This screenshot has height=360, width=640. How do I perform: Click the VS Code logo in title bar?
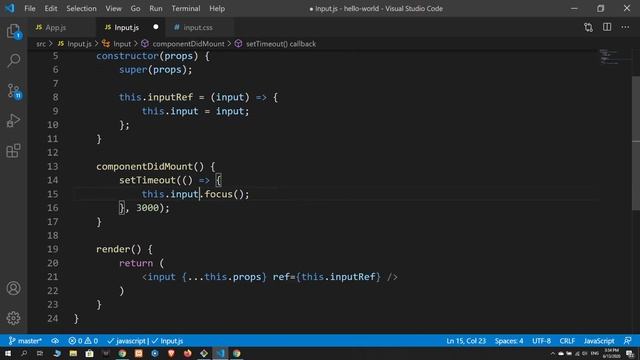click(10, 8)
